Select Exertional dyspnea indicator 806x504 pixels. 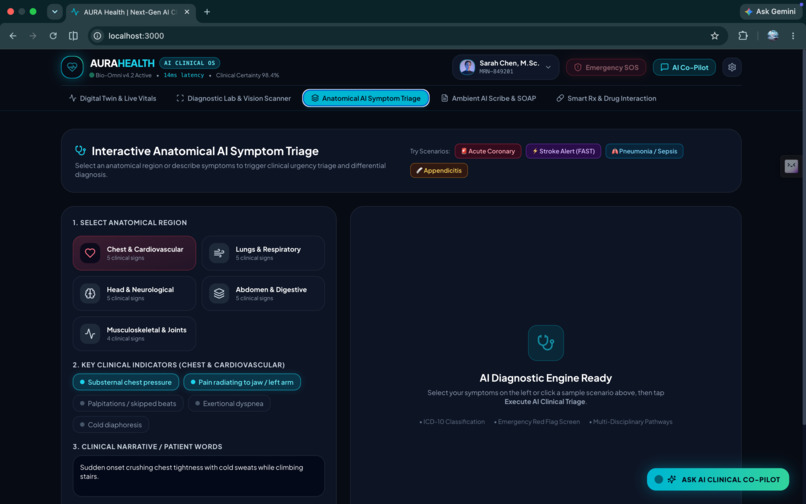coord(229,403)
